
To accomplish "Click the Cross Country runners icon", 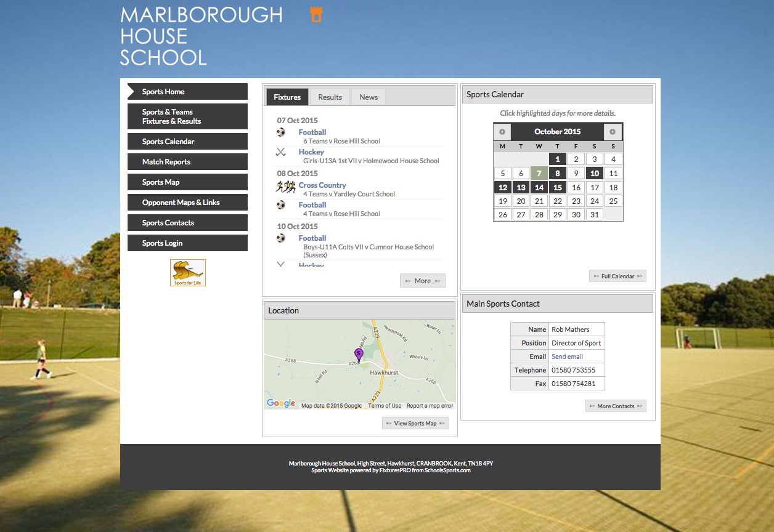I will coord(285,186).
